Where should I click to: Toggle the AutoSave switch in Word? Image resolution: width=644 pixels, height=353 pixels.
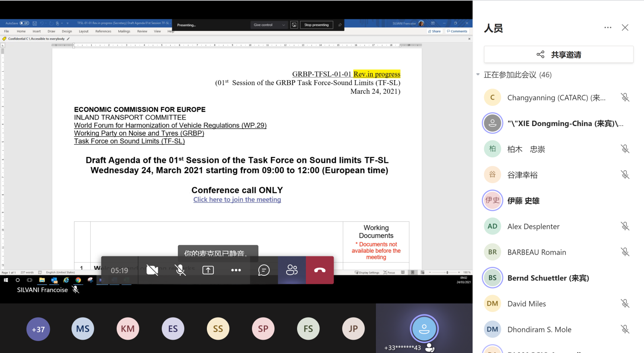tap(24, 23)
